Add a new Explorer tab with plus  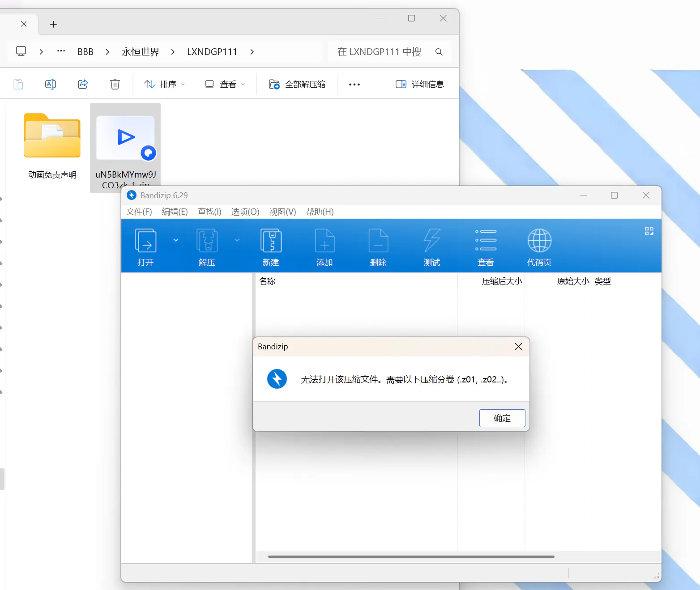pos(53,24)
